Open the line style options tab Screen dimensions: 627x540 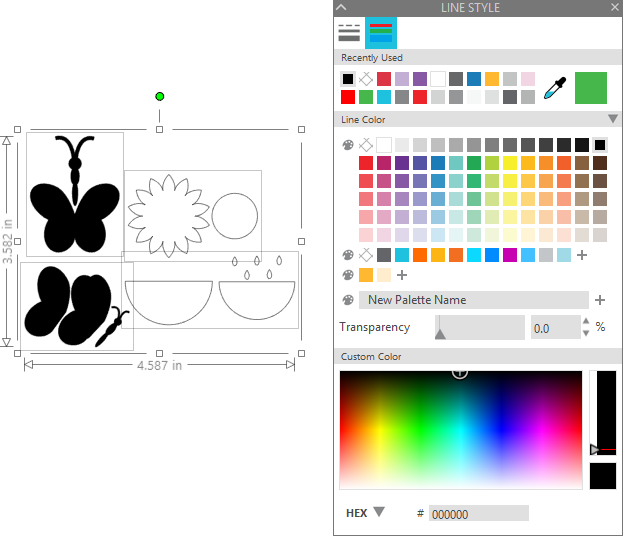tap(349, 33)
